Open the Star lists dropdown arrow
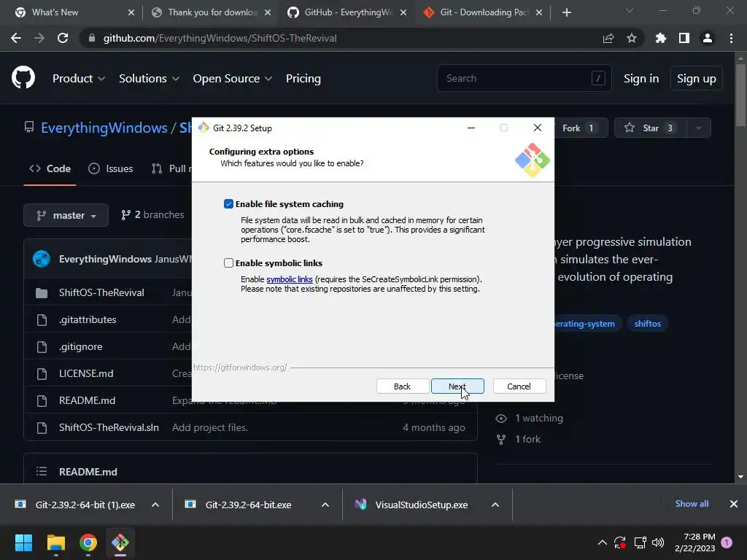The width and height of the screenshot is (747, 560). 698,128
